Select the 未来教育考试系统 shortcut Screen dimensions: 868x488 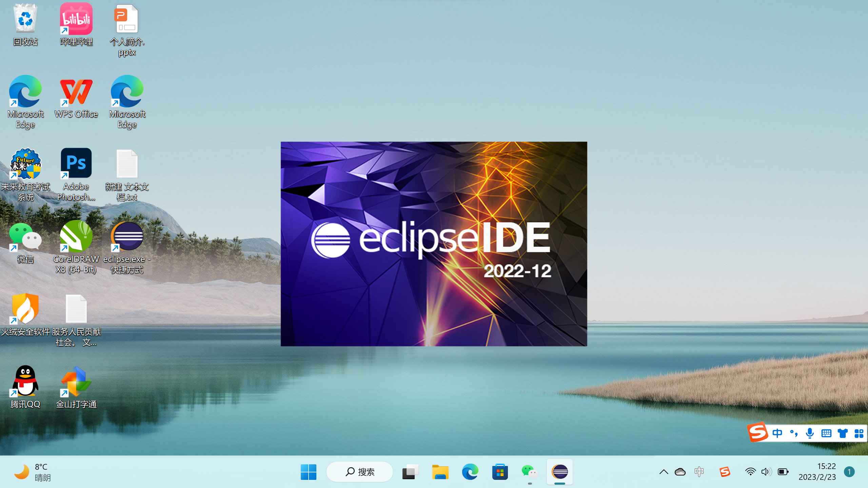point(25,175)
